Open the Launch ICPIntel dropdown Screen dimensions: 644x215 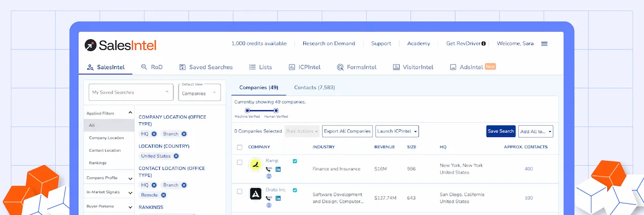pos(397,131)
